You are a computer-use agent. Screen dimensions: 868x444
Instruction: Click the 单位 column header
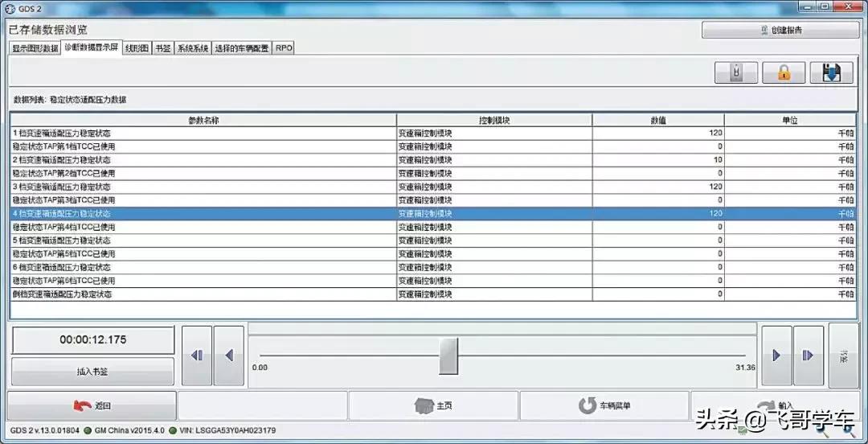pyautogui.click(x=790, y=120)
